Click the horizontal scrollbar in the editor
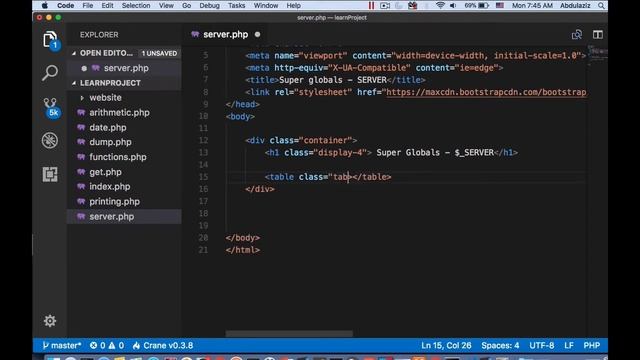This screenshot has width=640, height=360. click(289, 333)
